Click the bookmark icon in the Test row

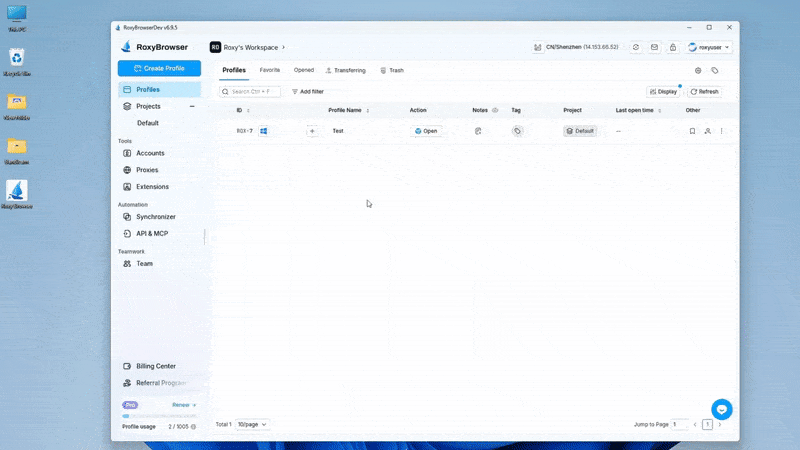[692, 131]
